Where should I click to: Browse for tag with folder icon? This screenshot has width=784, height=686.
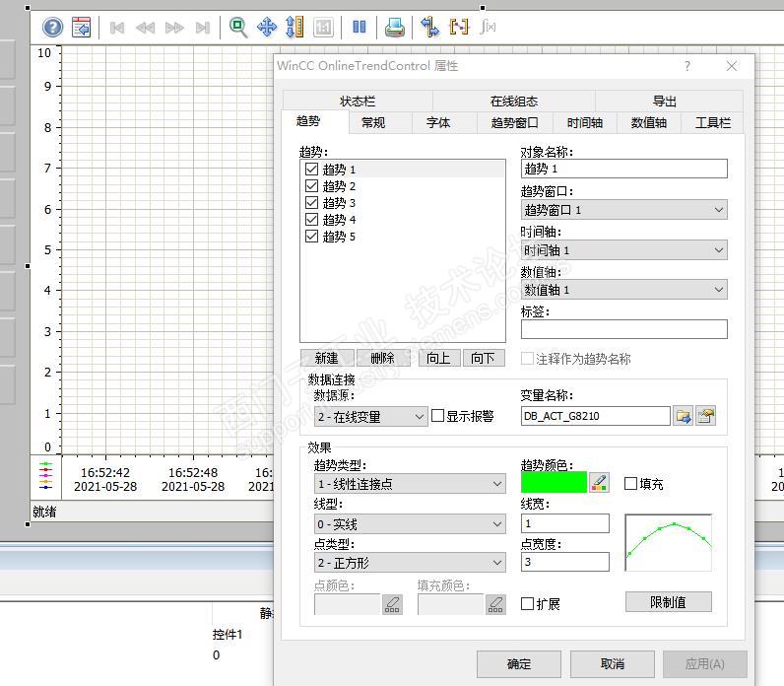(683, 416)
